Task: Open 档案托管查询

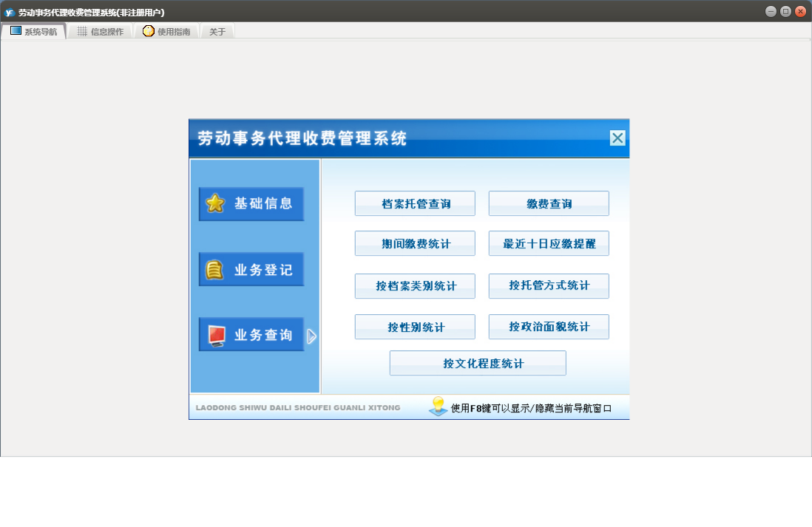Action: pos(415,203)
